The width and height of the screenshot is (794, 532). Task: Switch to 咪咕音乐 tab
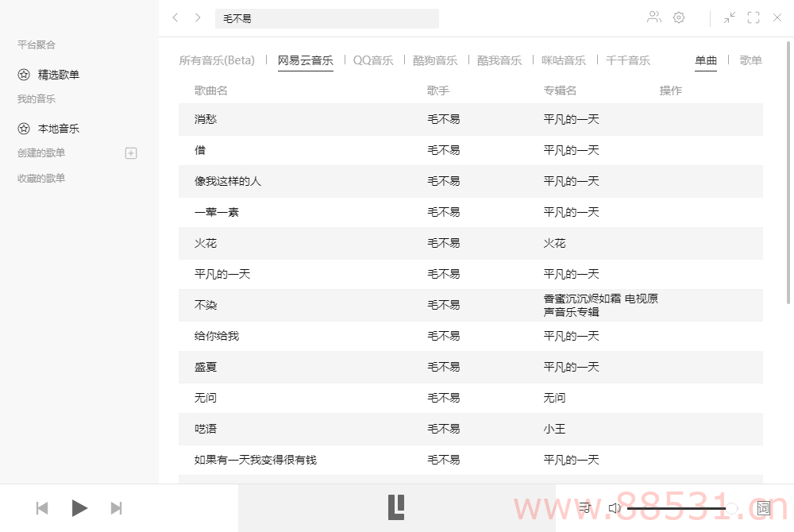coord(564,60)
